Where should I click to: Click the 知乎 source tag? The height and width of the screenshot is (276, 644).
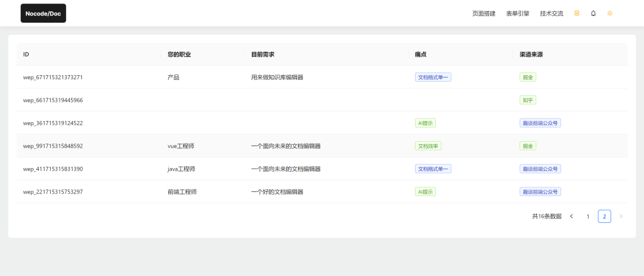coord(528,100)
